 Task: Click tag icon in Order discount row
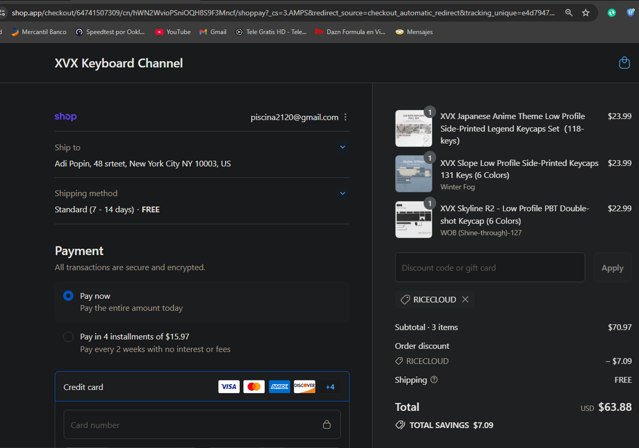[x=399, y=361]
